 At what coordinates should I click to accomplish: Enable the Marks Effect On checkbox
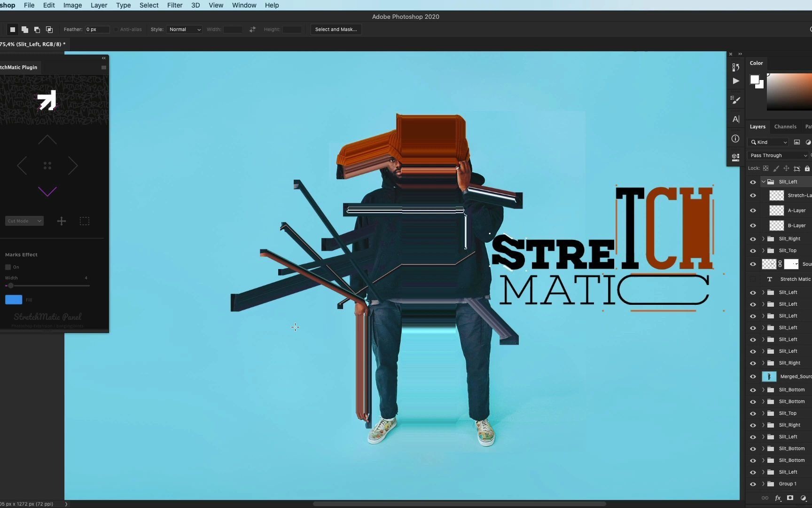(x=8, y=267)
